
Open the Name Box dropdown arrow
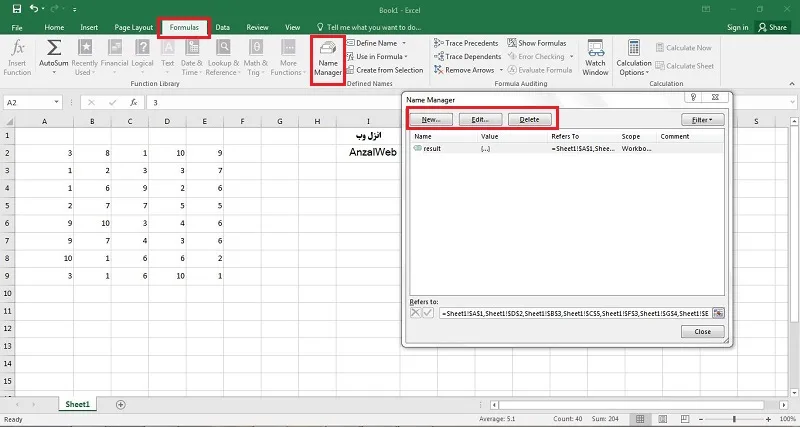pyautogui.click(x=56, y=103)
